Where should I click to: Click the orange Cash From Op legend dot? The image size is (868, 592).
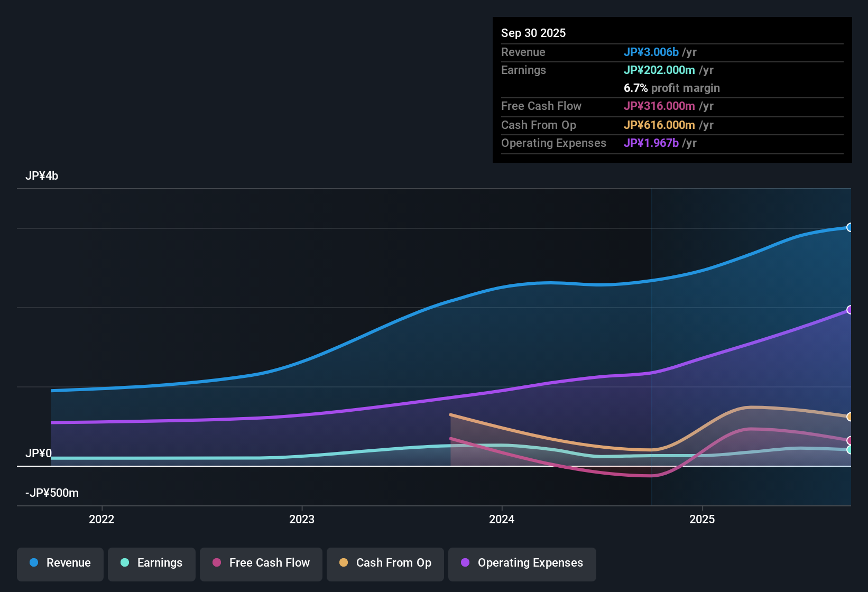(343, 563)
